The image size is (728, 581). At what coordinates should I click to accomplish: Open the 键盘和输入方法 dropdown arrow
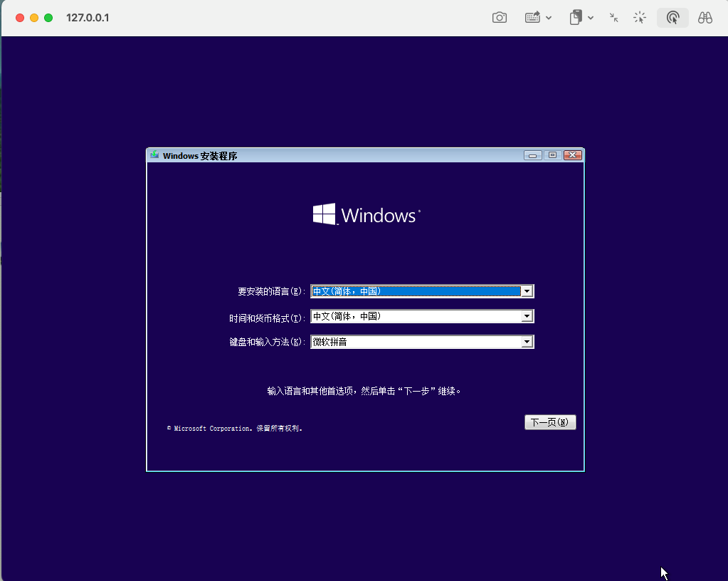click(527, 342)
